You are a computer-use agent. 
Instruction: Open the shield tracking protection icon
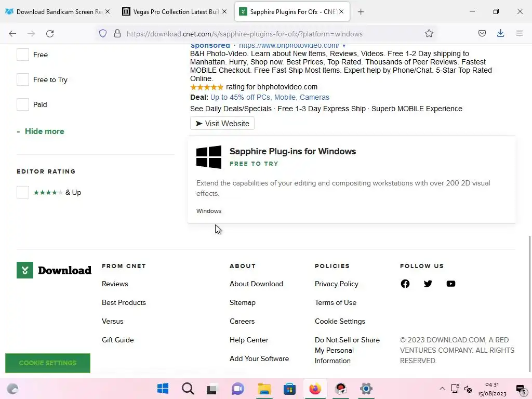[x=103, y=34]
